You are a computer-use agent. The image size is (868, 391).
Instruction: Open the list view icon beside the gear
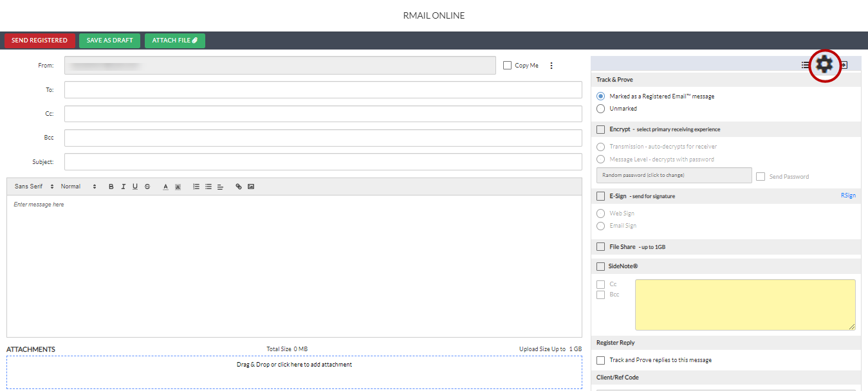tap(805, 65)
